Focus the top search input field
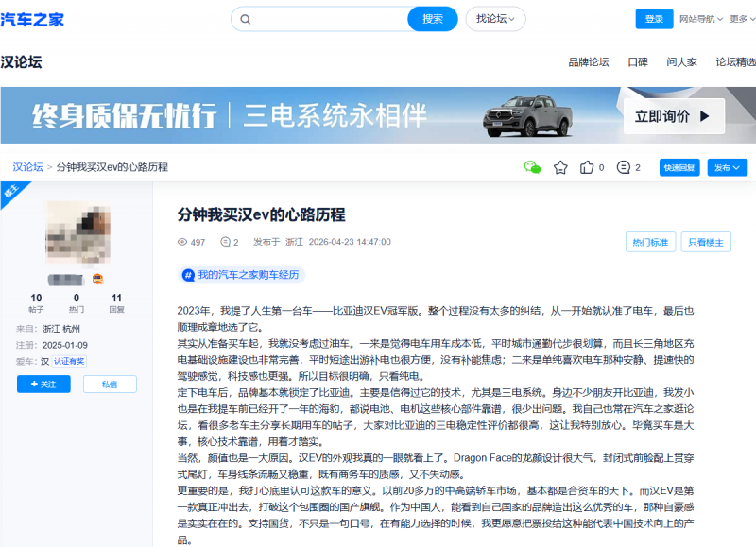Screen dimensions: 756x547 330,19
